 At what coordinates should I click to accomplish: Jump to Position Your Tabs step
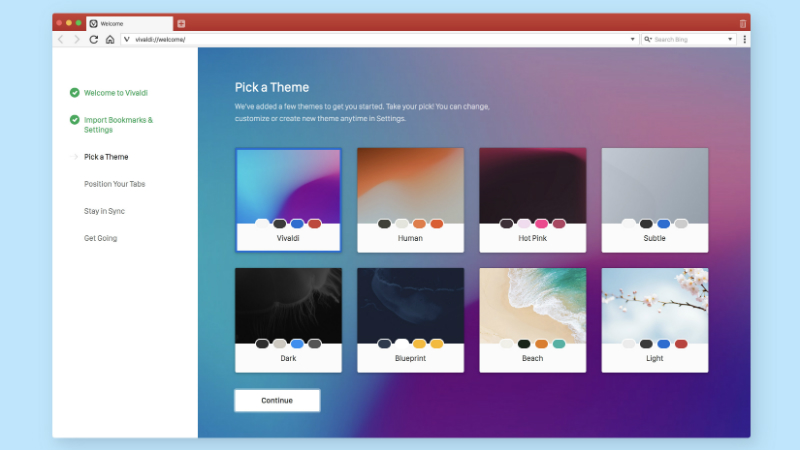pyautogui.click(x=114, y=184)
